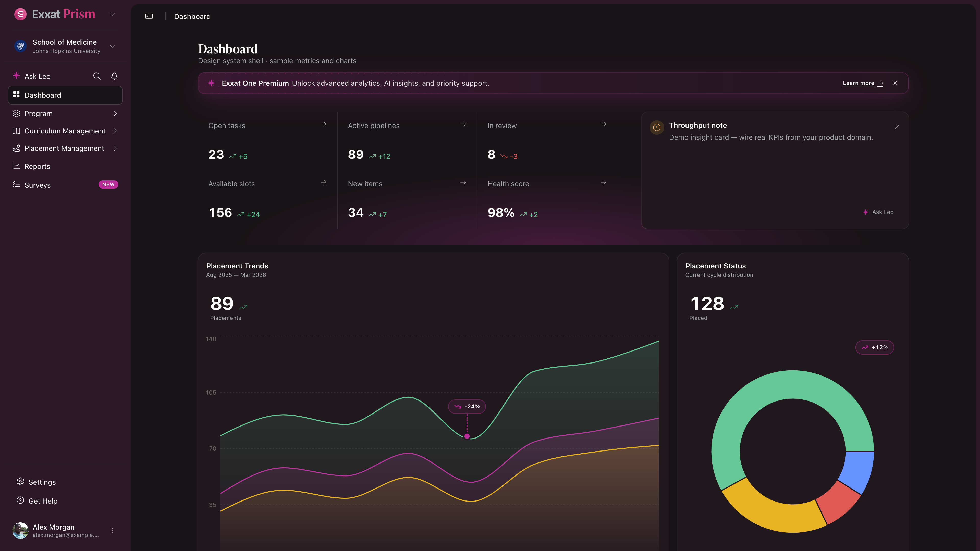This screenshot has width=980, height=551.
Task: Click the Throughput note warning icon
Action: (657, 127)
